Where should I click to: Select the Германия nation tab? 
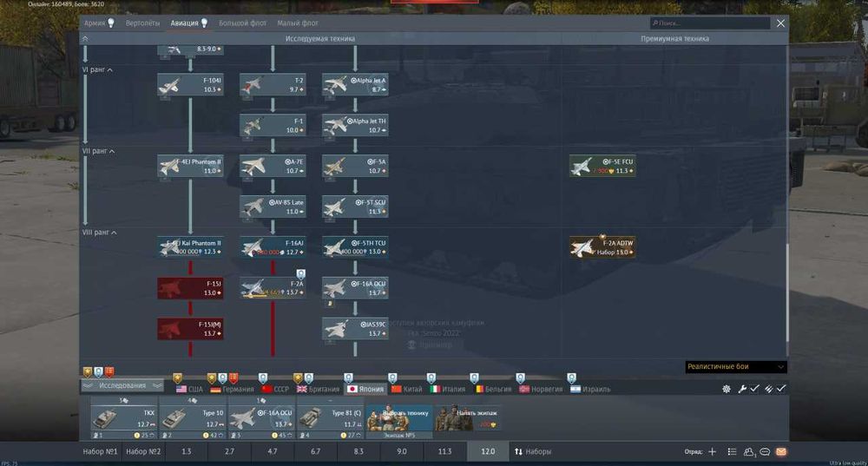tap(232, 389)
